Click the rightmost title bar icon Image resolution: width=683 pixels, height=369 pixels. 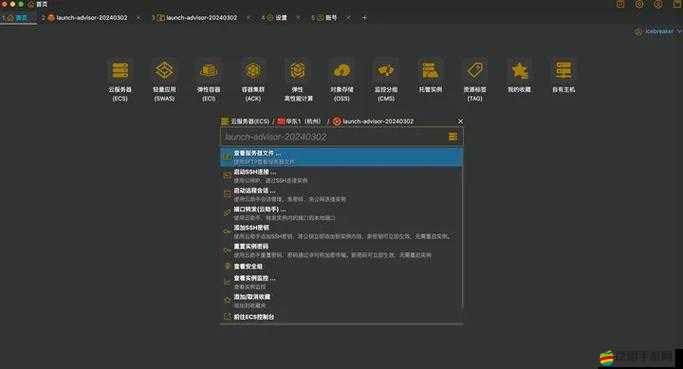[677, 4]
